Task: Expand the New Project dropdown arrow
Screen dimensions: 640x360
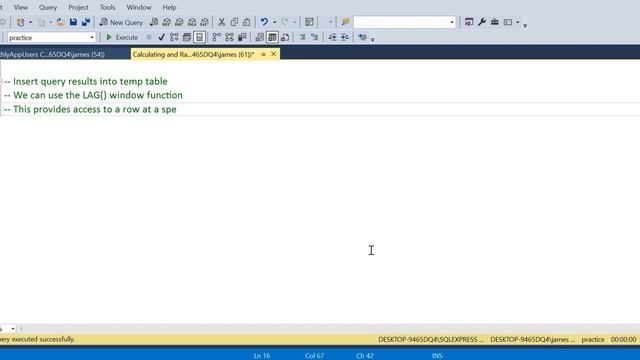Action: (x=30, y=22)
